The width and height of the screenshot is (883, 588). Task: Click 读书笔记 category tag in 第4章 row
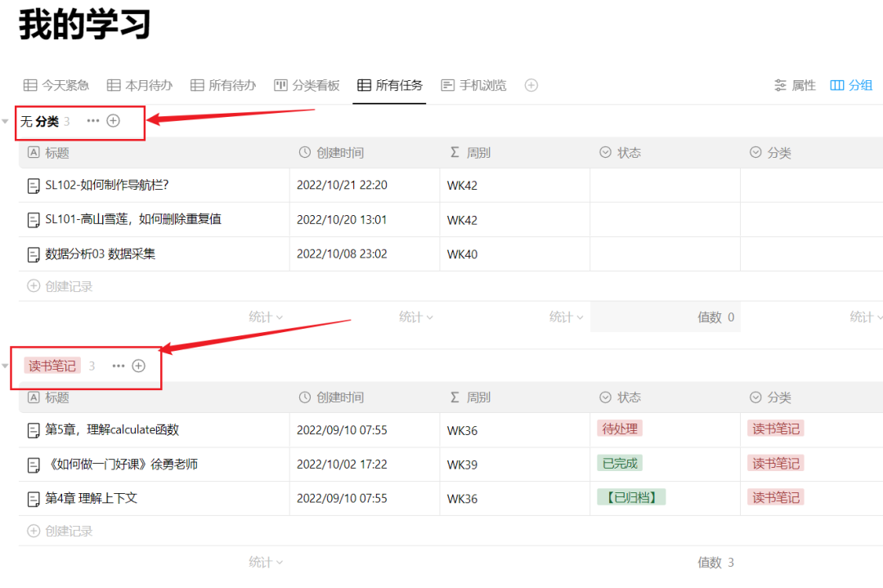[x=775, y=497]
